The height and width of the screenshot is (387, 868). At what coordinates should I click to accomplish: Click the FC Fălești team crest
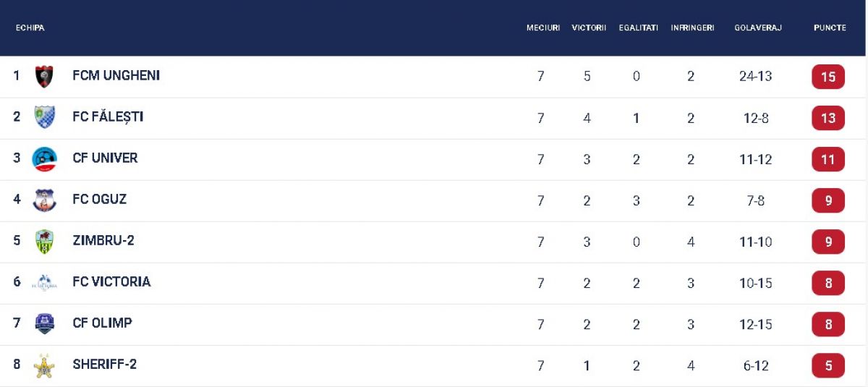point(44,117)
